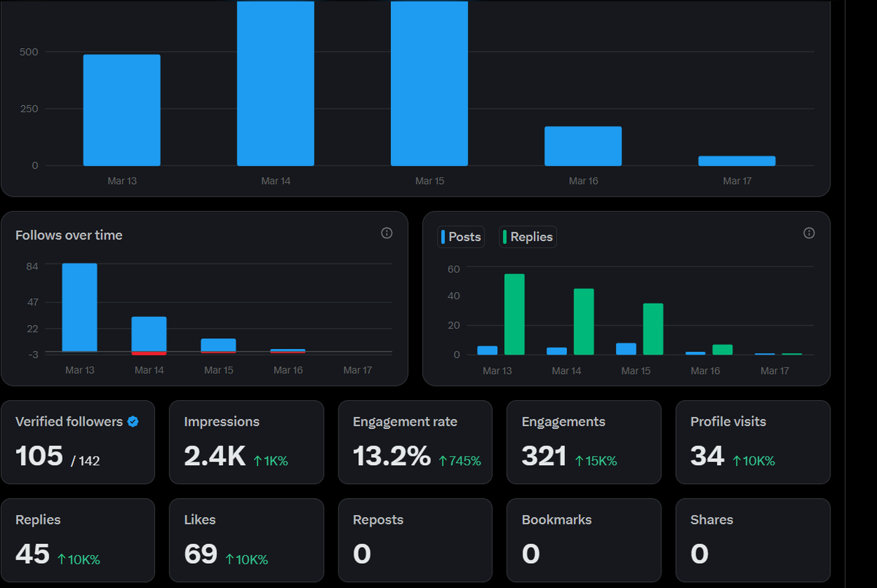Click the Mar 14 bar in Follows over time
The width and height of the screenshot is (877, 588).
pyautogui.click(x=149, y=335)
